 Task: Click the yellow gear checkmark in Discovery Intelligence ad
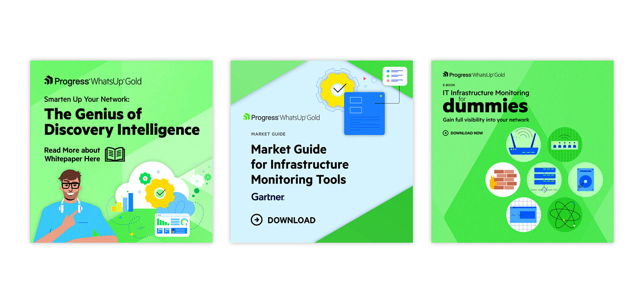click(x=160, y=193)
